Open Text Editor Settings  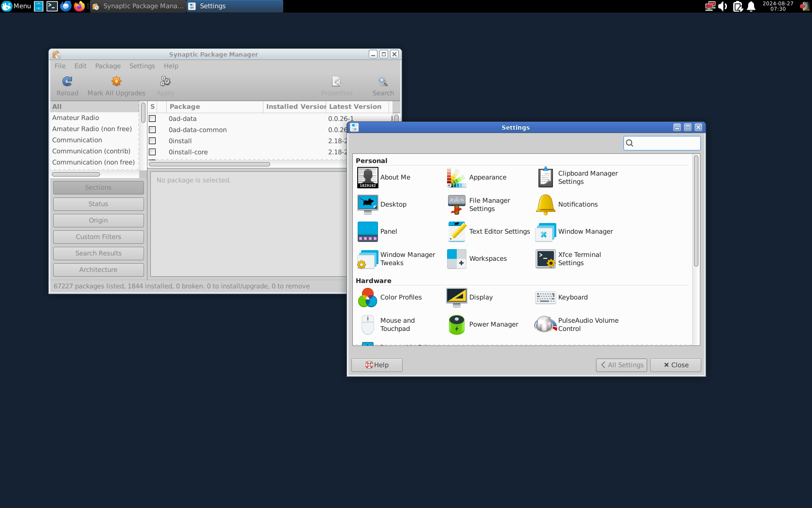tap(489, 232)
